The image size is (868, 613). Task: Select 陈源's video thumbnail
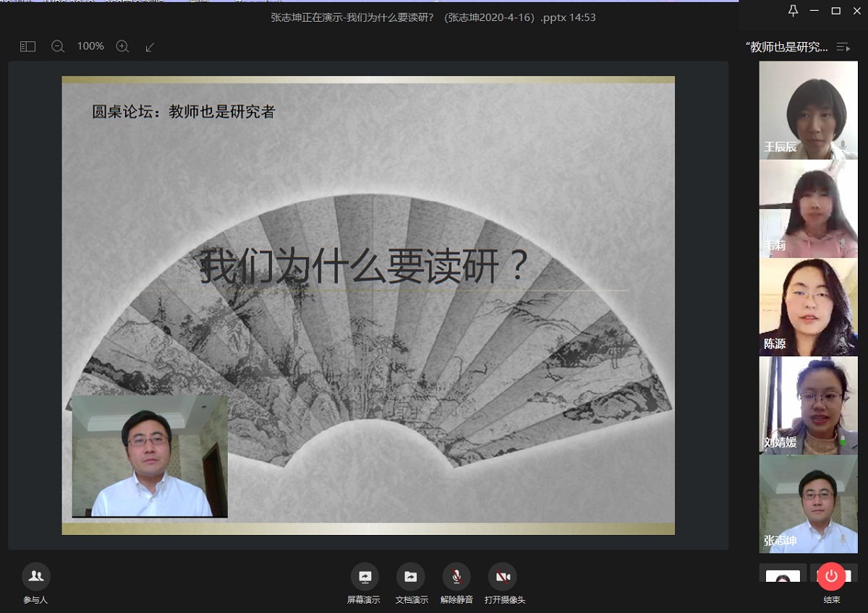point(808,307)
